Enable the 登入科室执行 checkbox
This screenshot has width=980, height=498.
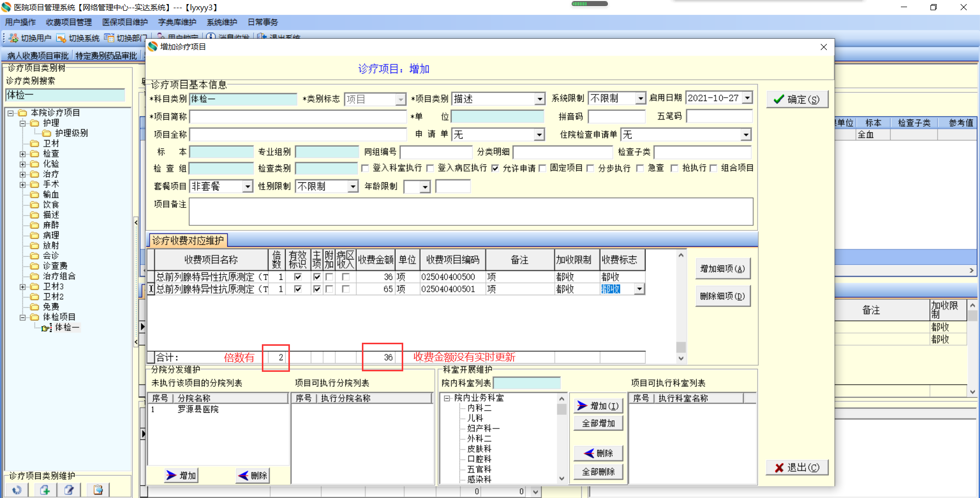[365, 168]
